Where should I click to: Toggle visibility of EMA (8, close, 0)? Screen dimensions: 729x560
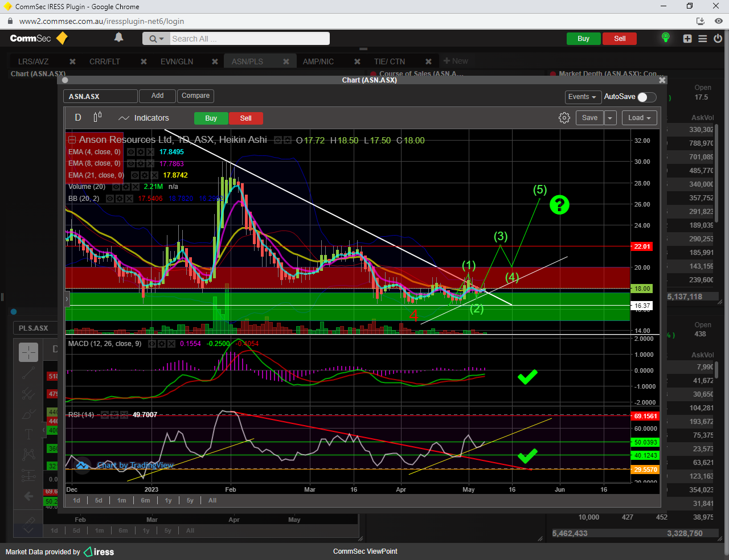tap(130, 163)
